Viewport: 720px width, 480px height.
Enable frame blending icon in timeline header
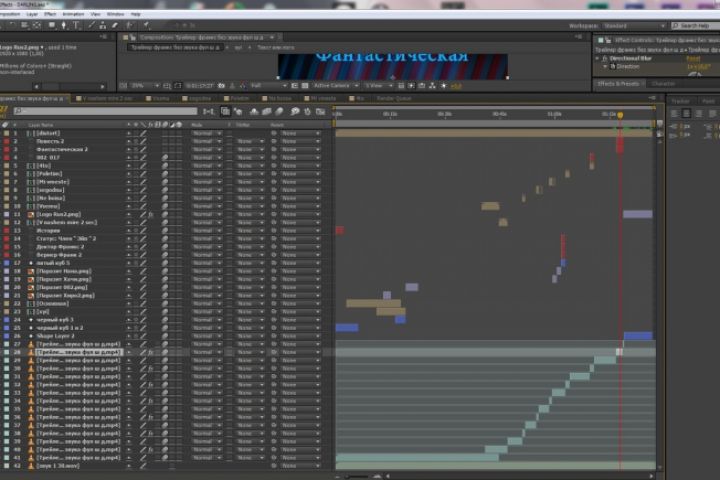point(266,111)
